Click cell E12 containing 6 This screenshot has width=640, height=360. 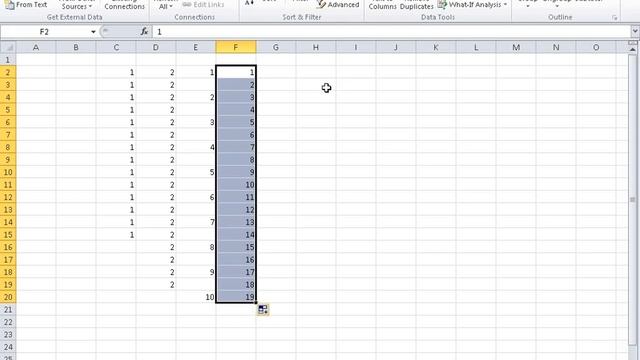pyautogui.click(x=196, y=197)
